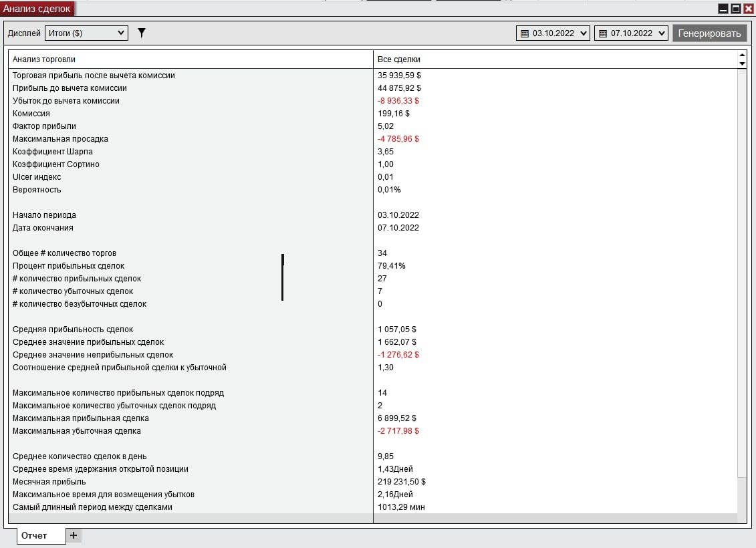This screenshot has width=756, height=548.
Task: Select red value -4 785,96 $
Action: (398, 139)
